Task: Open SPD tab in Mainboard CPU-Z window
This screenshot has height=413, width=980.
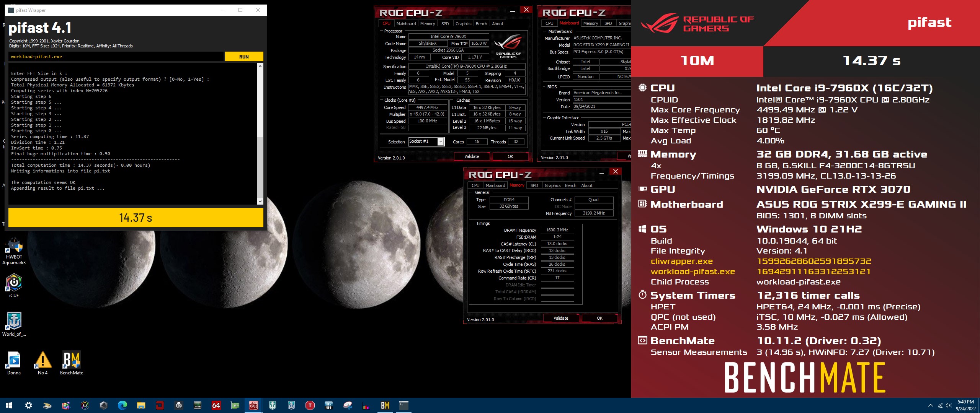Action: (x=608, y=23)
